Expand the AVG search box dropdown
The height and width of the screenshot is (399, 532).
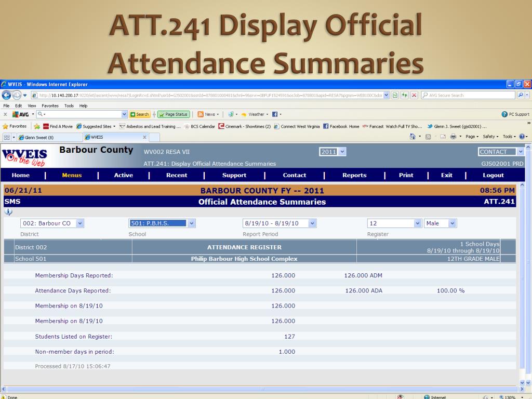124,114
